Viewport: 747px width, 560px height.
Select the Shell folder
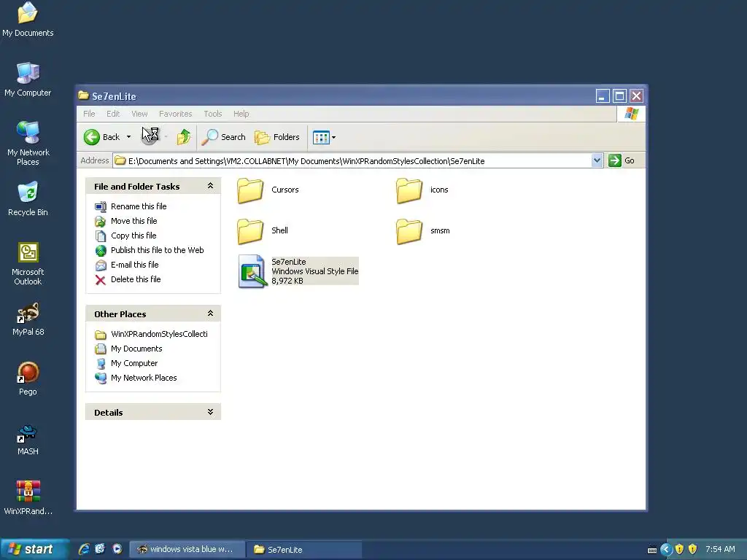click(251, 231)
